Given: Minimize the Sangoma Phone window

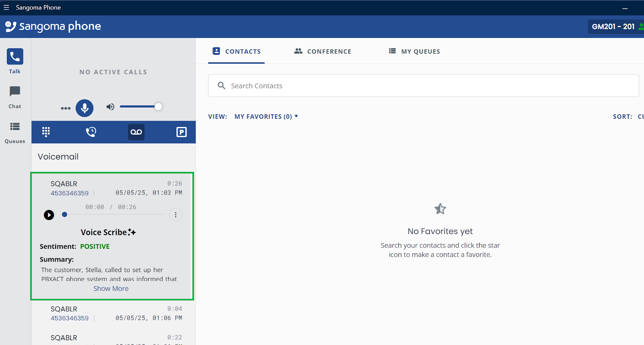Looking at the screenshot, I should [625, 8].
